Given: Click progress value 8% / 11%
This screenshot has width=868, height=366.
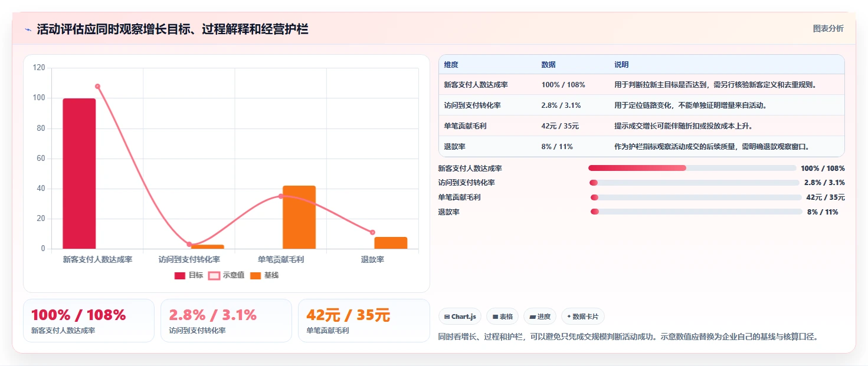Looking at the screenshot, I should (x=823, y=212).
